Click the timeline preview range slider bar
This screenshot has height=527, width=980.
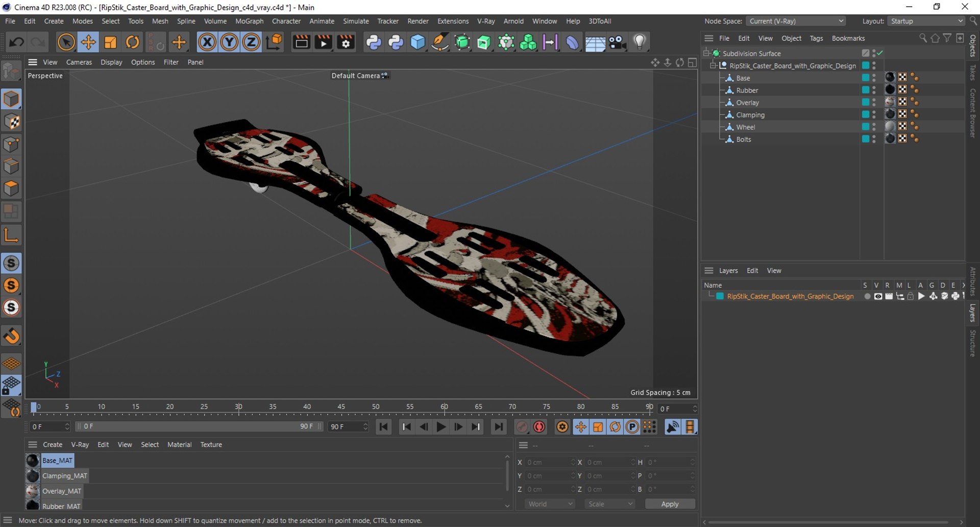[199, 426]
